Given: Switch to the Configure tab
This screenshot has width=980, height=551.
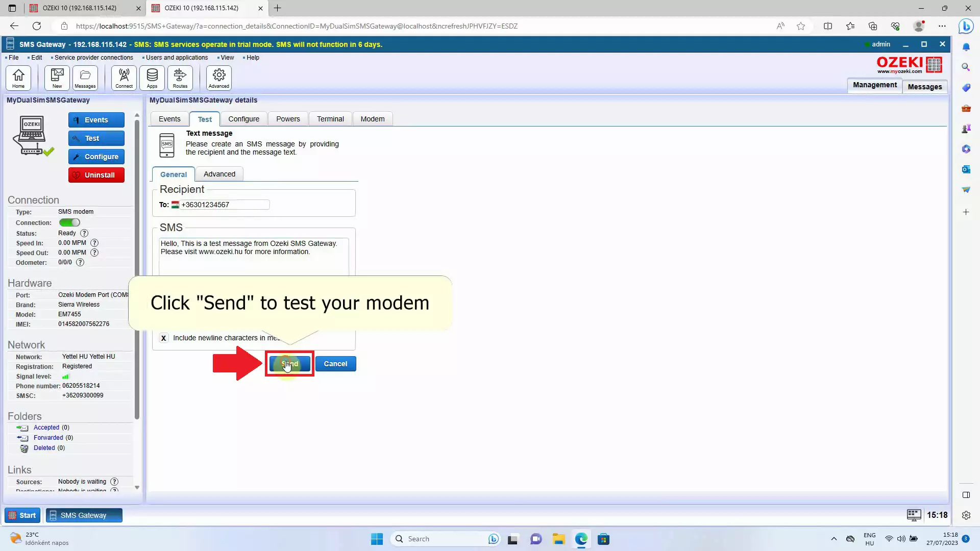Looking at the screenshot, I should pos(244,118).
